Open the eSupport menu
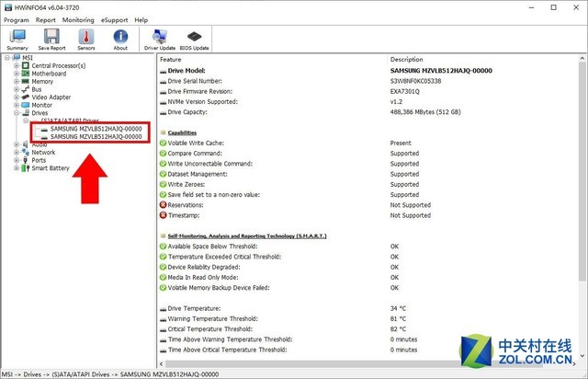 pos(114,20)
